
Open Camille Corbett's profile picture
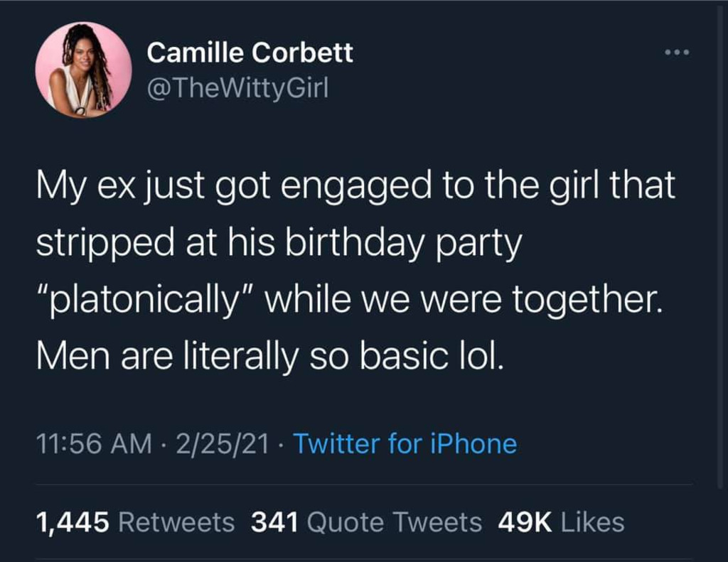point(83,70)
